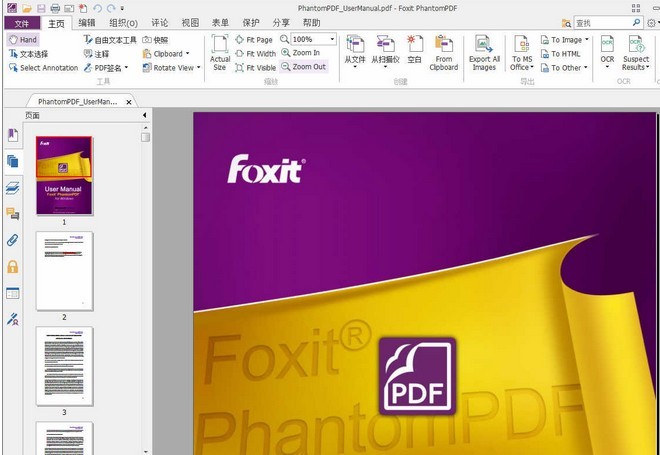Switch to the 帮助 Help tab
The image size is (660, 455).
(311, 23)
